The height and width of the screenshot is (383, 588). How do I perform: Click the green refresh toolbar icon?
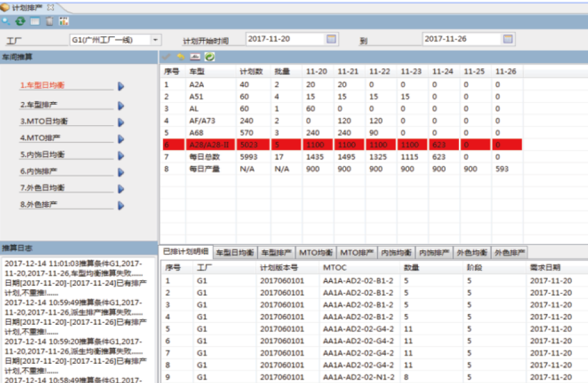click(x=20, y=21)
